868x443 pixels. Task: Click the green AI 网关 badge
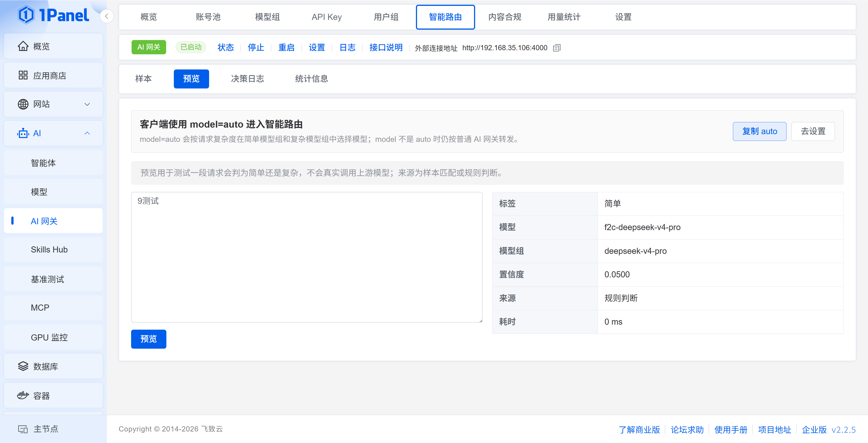pyautogui.click(x=149, y=47)
